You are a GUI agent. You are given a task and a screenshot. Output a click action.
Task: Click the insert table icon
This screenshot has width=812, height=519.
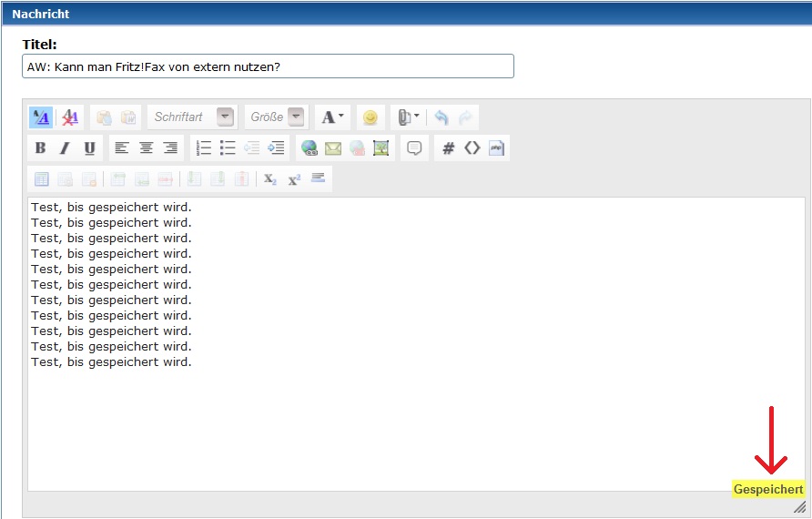42,179
